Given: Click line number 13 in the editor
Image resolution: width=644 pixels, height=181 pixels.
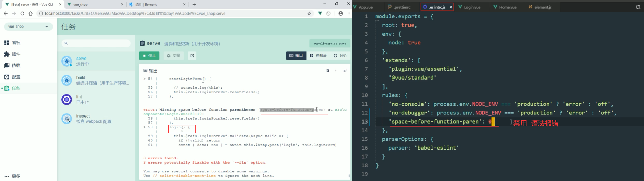Looking at the screenshot, I should coord(365,121).
